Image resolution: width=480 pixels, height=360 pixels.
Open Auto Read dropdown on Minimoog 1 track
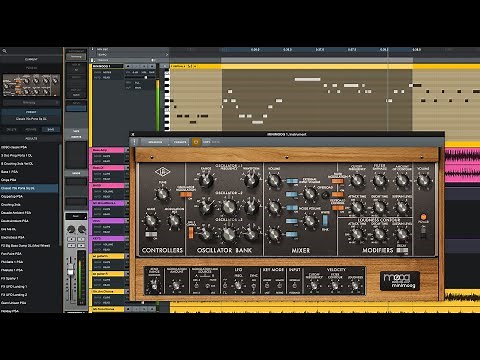click(107, 77)
